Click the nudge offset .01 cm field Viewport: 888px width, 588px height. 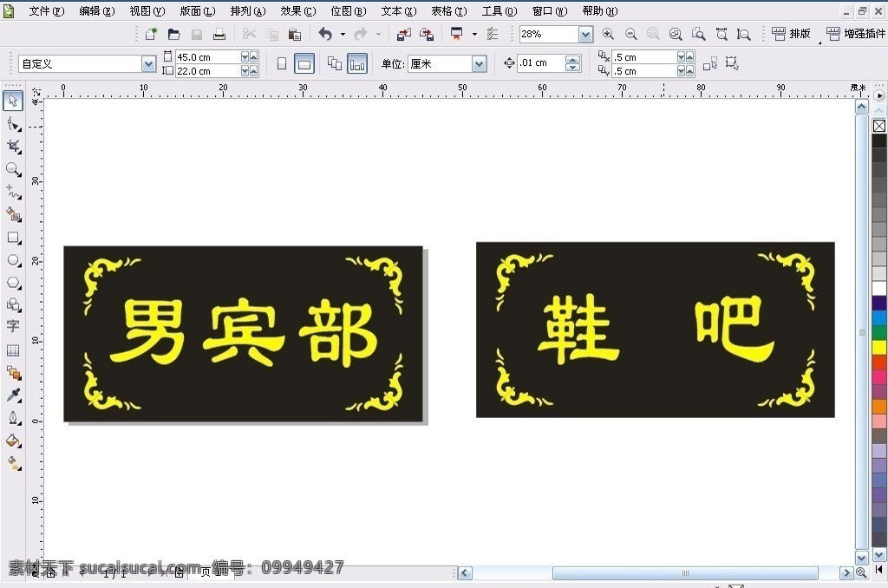(x=541, y=63)
